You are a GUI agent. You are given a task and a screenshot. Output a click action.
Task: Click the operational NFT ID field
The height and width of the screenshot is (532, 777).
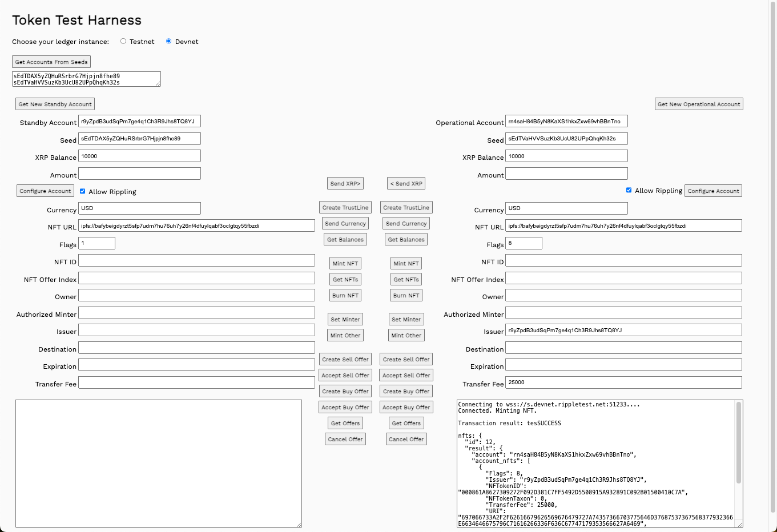point(623,260)
